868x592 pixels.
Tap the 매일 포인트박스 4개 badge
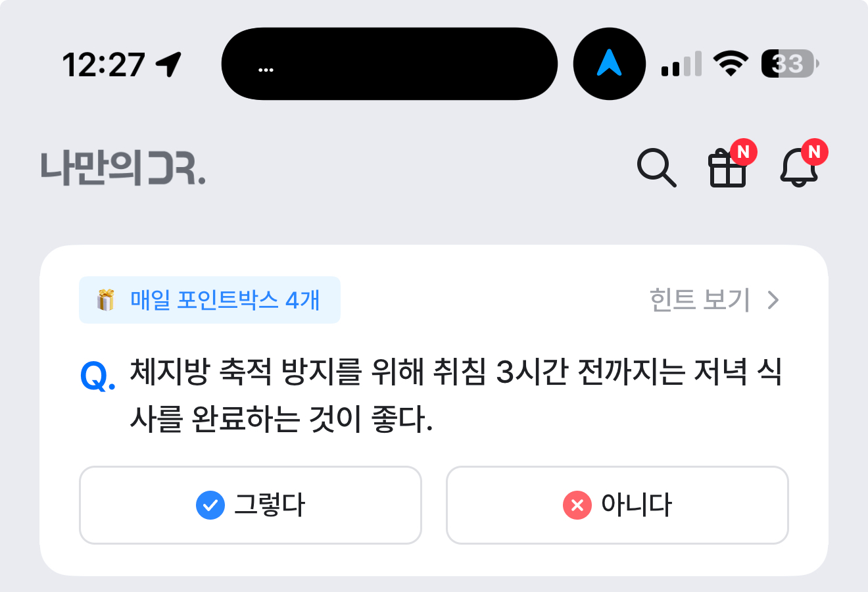[x=210, y=300]
